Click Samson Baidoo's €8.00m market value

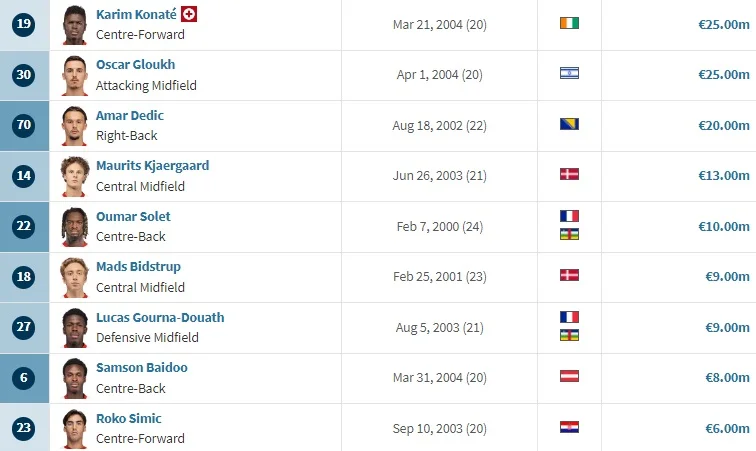[726, 377]
